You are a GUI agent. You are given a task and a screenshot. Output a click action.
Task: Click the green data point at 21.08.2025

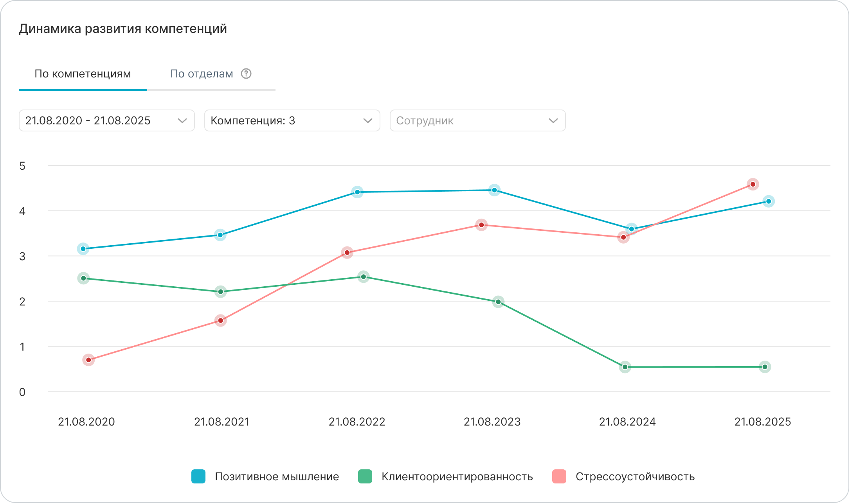pyautogui.click(x=765, y=367)
